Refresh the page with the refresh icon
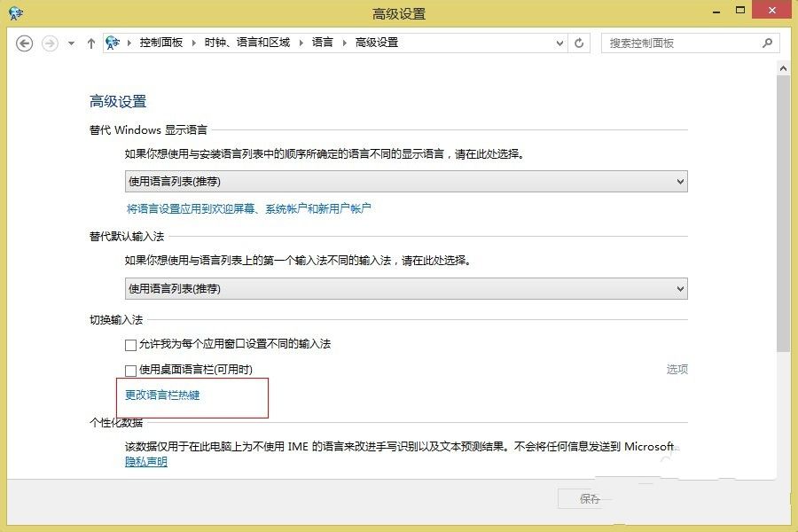The width and height of the screenshot is (798, 532). pyautogui.click(x=581, y=42)
